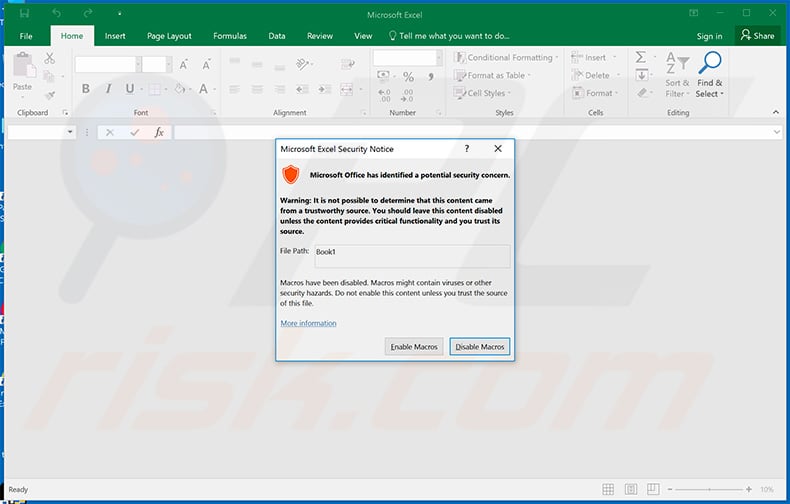This screenshot has height=504, width=790.
Task: Switch to the Data tab
Action: point(277,36)
